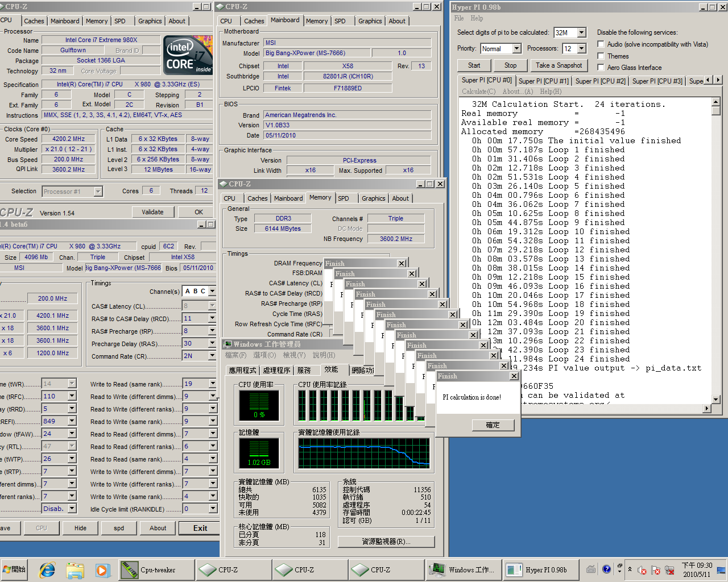Open the Disab. dropdown in Cpu-tweaker
Screen dimensions: 728x582
point(72,509)
